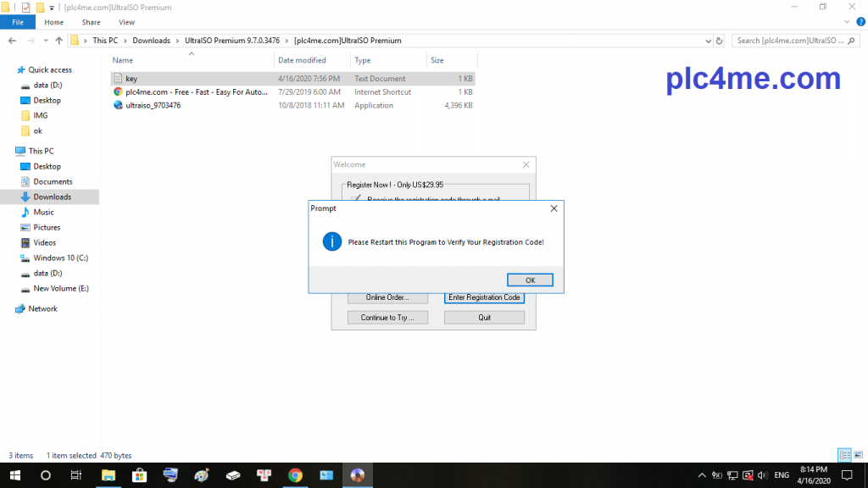Click the Task View taskbar icon
The height and width of the screenshot is (488, 868).
76,475
